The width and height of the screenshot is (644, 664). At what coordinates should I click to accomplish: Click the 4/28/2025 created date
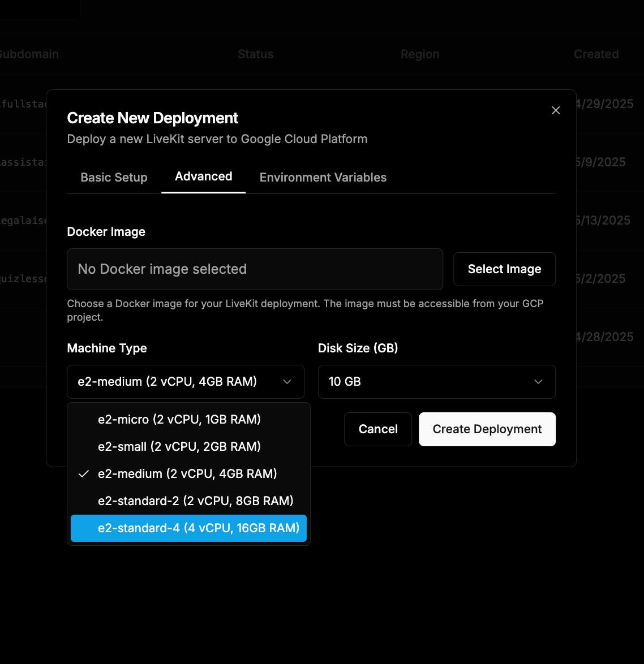[604, 337]
